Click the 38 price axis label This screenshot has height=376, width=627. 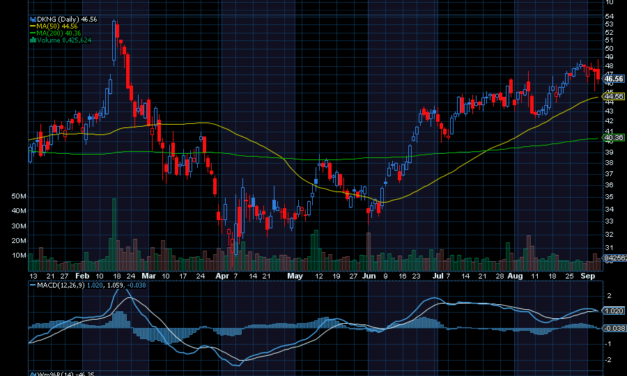click(609, 163)
